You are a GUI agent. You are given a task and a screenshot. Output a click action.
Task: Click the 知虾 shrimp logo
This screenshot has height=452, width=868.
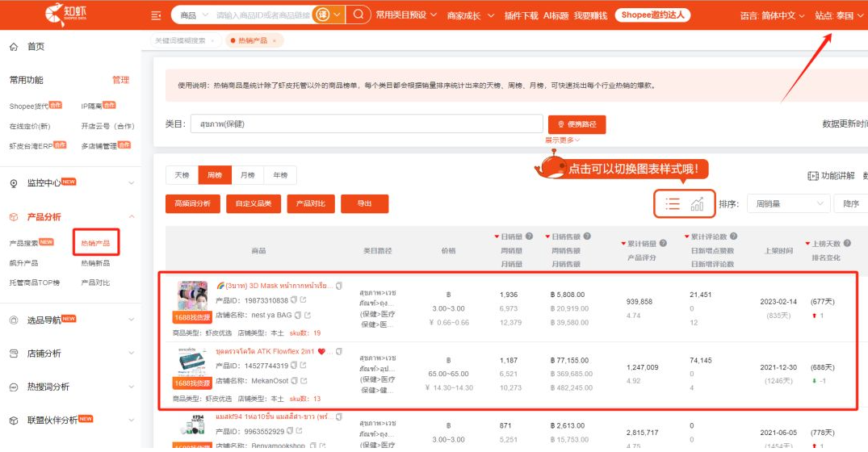pyautogui.click(x=65, y=15)
